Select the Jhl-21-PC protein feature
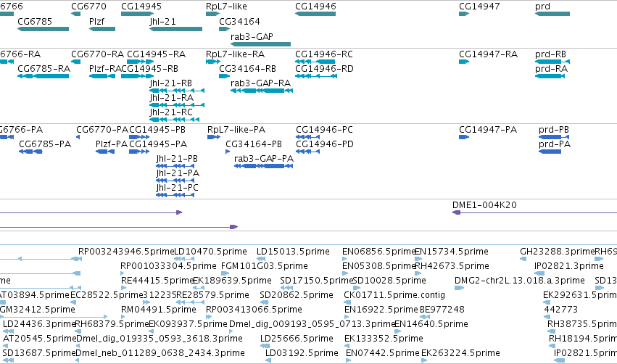The width and height of the screenshot is (617, 364). pyautogui.click(x=175, y=195)
